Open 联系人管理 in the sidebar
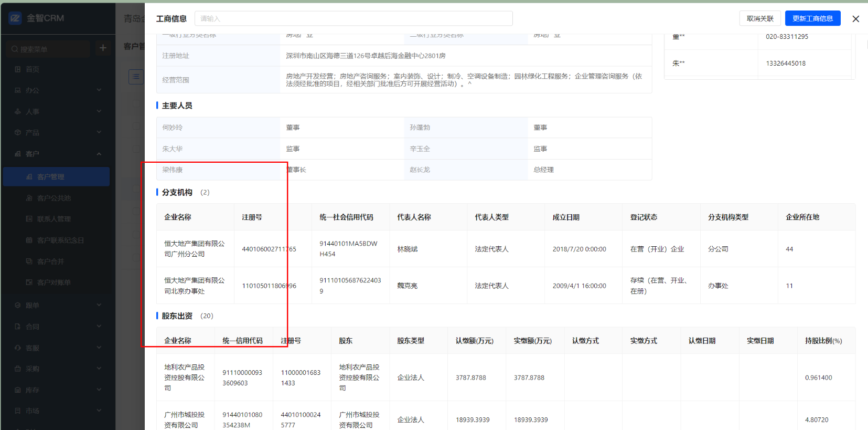Screen dimensions: 868x430 click(x=57, y=219)
